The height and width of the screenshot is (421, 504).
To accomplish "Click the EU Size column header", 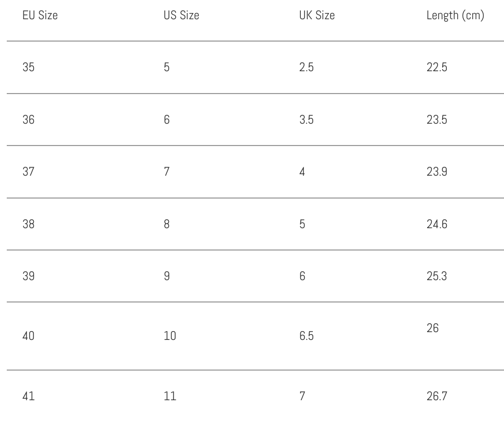I will 39,16.
